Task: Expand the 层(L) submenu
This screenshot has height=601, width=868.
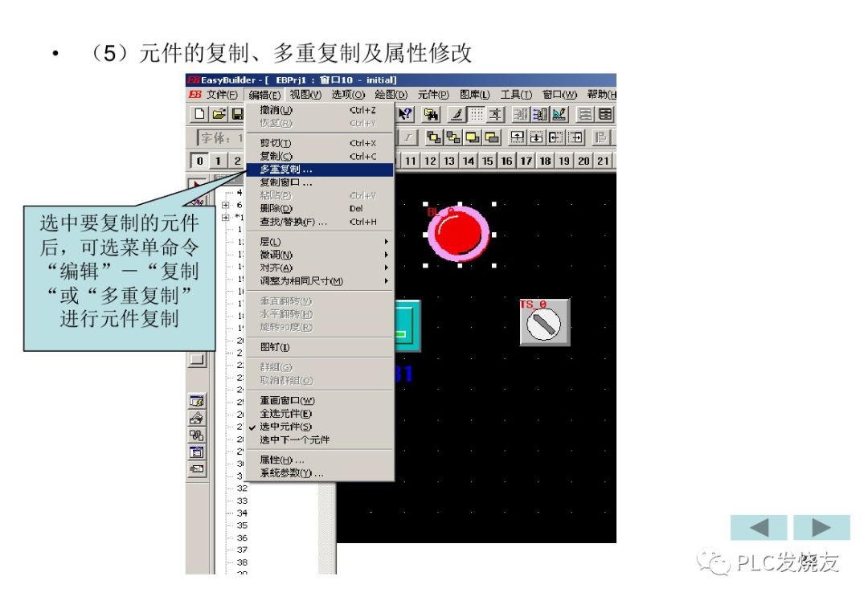Action: (320, 242)
